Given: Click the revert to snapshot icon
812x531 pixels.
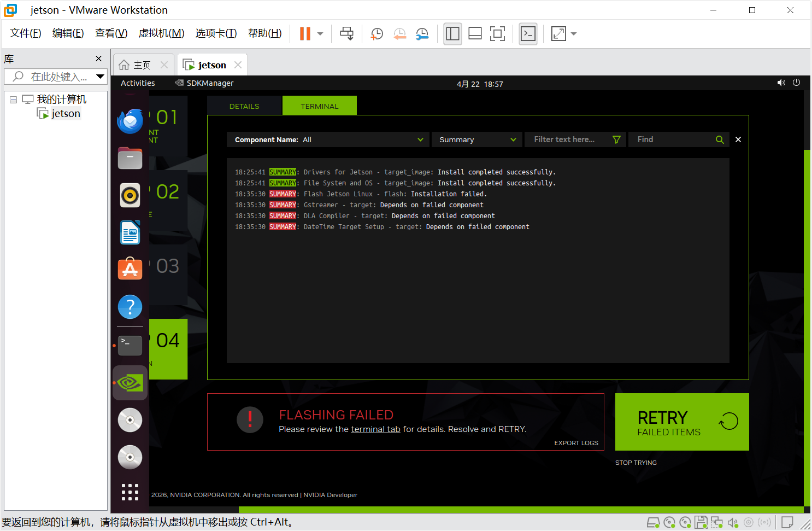Looking at the screenshot, I should 399,34.
